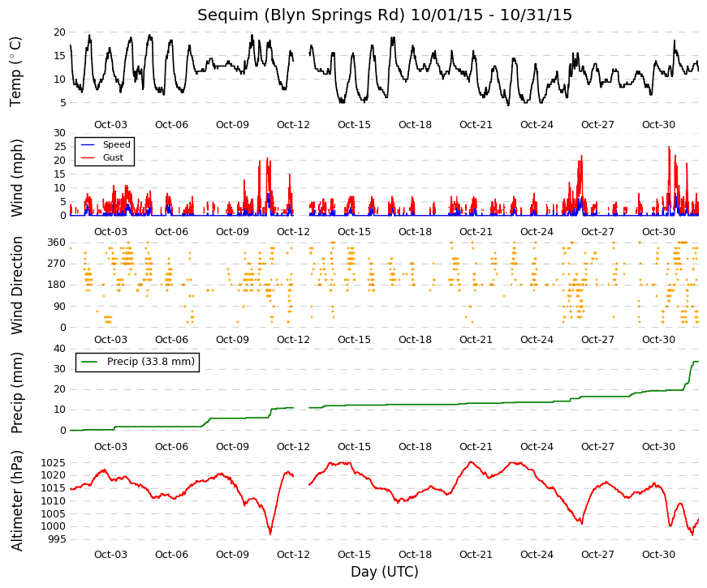
Task: Click the chart title Sequim (Blyn Springs Rd)
Action: pyautogui.click(x=301, y=15)
